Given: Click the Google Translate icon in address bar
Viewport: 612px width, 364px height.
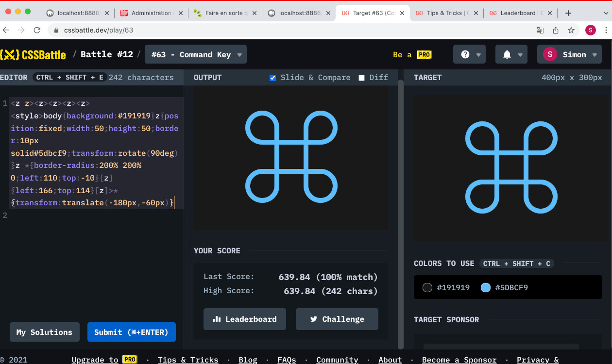Looking at the screenshot, I should pyautogui.click(x=540, y=30).
